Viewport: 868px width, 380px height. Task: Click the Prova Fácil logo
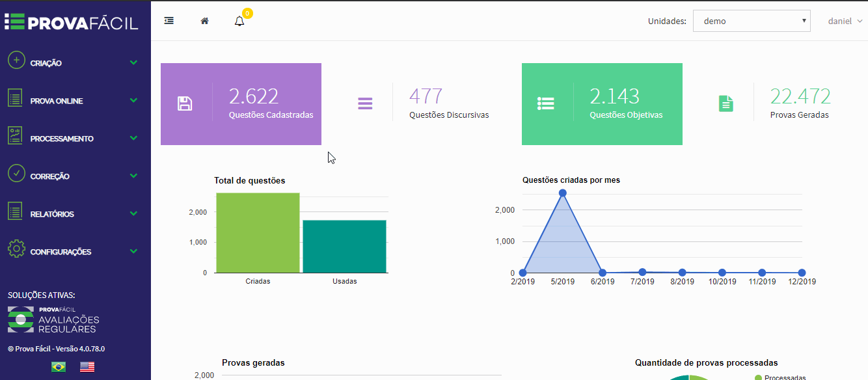[x=72, y=22]
